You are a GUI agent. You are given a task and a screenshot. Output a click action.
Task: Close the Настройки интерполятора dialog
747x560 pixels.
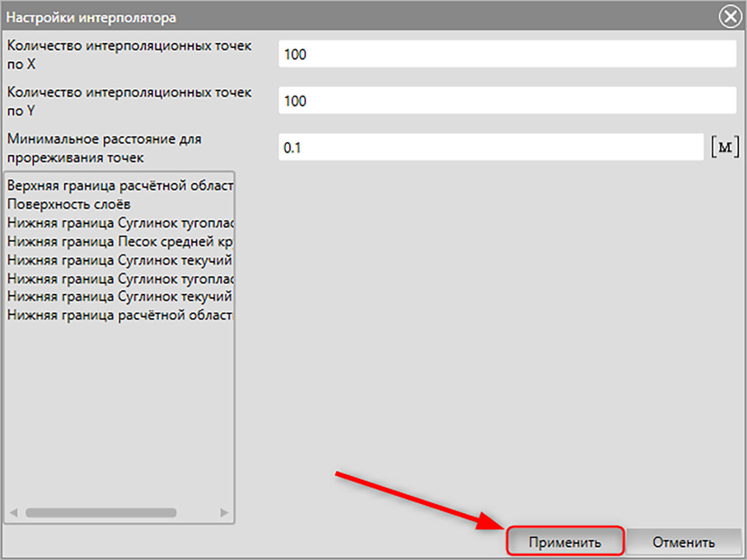(730, 17)
